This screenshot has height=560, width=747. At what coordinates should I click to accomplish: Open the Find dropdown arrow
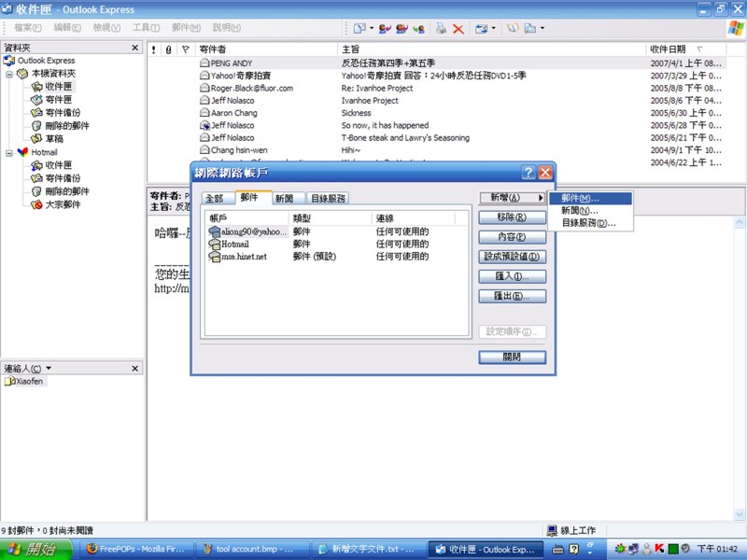pyautogui.click(x=543, y=28)
